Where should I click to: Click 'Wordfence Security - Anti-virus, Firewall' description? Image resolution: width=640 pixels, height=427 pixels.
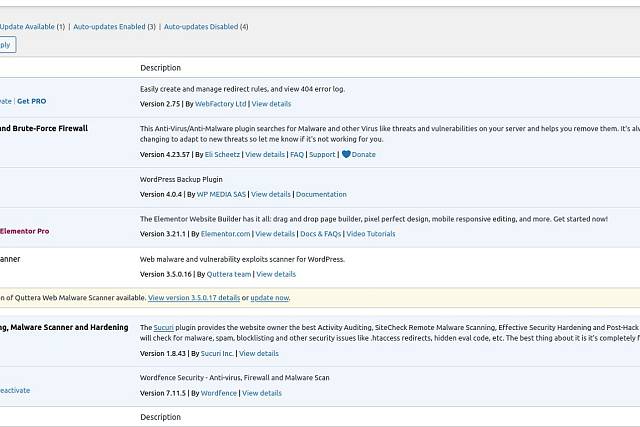pyautogui.click(x=235, y=378)
